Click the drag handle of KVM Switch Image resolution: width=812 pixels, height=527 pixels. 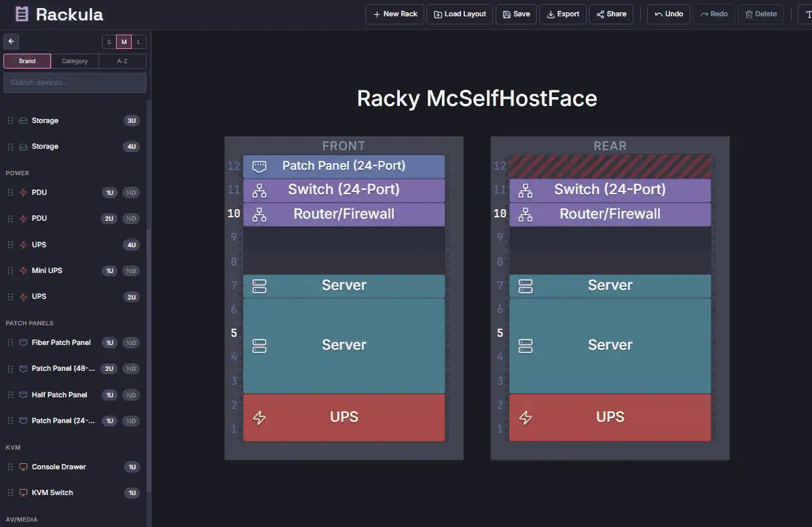pyautogui.click(x=10, y=493)
